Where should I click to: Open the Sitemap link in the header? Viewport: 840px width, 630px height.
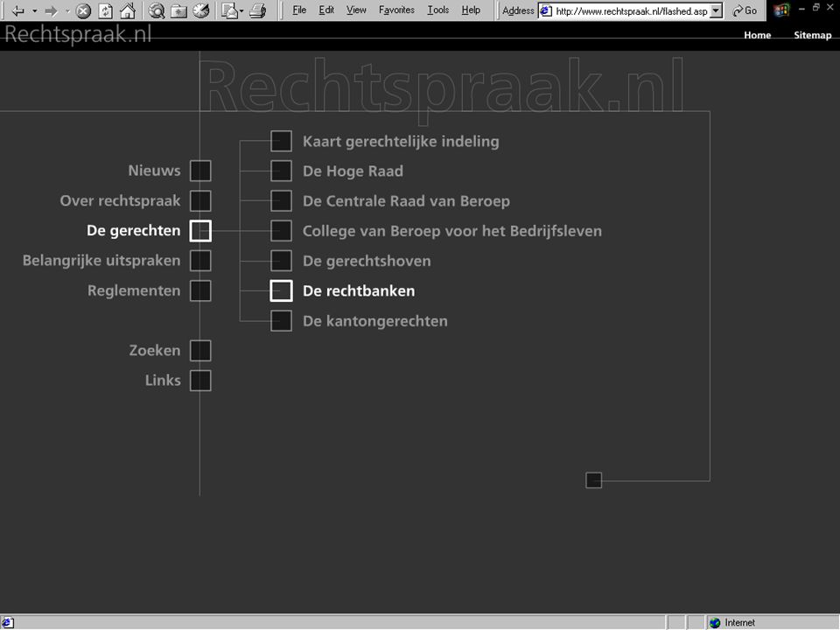812,35
